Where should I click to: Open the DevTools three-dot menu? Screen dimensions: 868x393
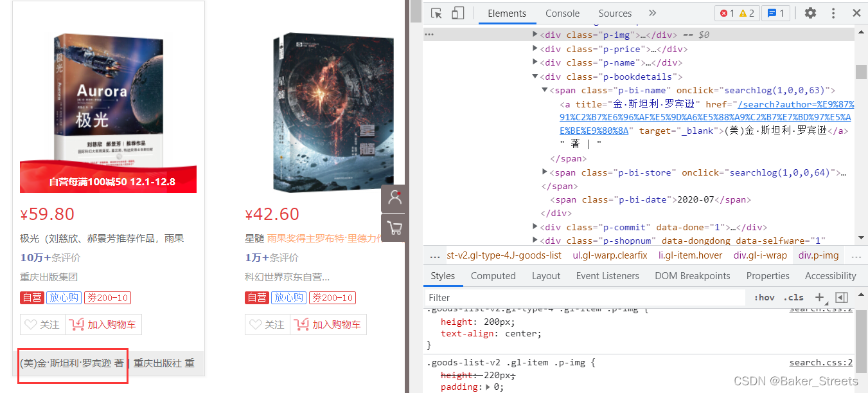coord(833,14)
